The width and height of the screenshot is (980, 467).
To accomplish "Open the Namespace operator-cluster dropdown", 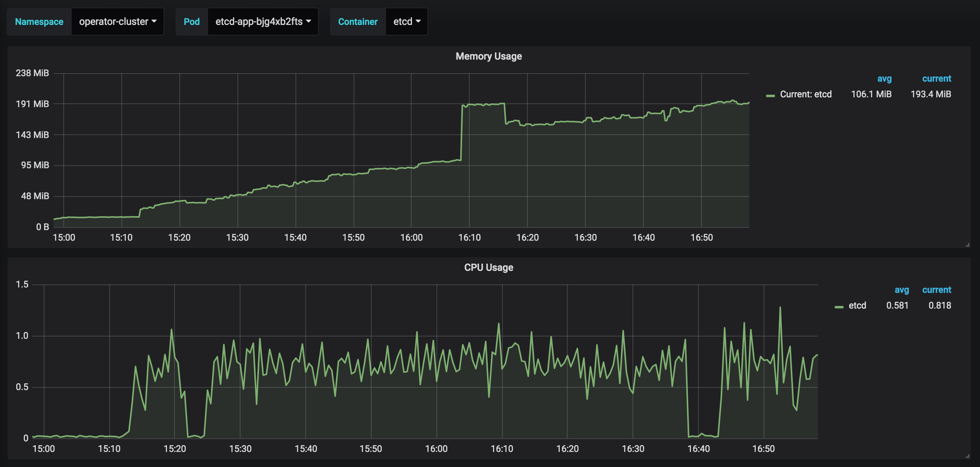I will 117,22.
